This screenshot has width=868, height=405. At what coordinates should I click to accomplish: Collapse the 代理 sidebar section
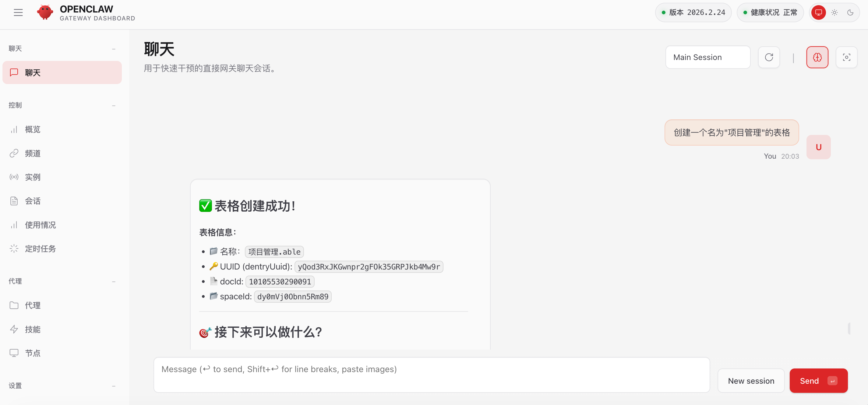click(114, 281)
